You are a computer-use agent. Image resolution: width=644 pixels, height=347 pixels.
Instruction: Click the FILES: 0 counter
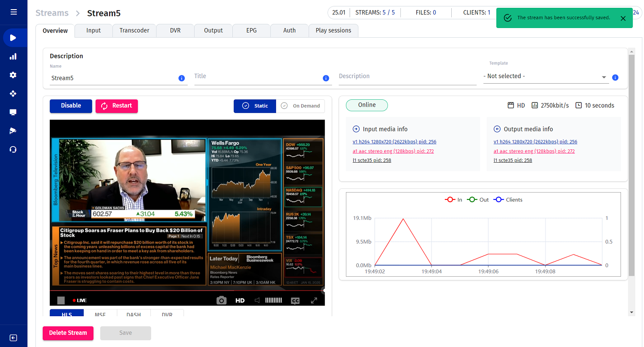click(x=425, y=12)
